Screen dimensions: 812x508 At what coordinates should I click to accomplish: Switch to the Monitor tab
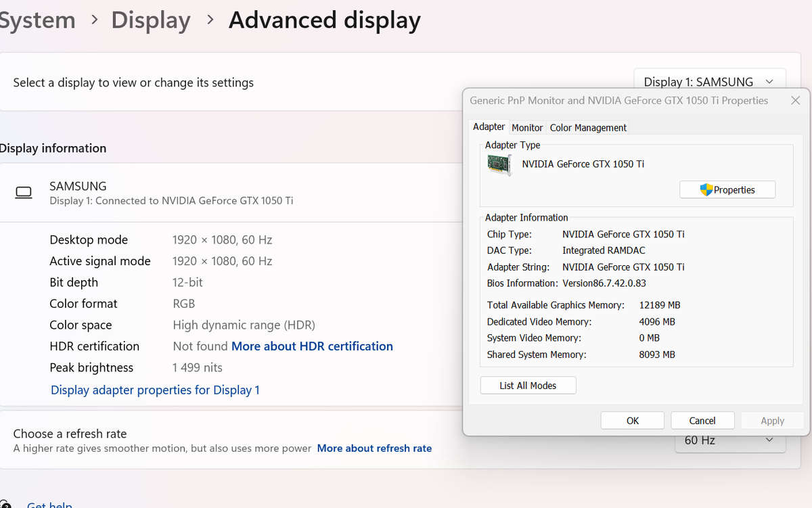pos(527,127)
